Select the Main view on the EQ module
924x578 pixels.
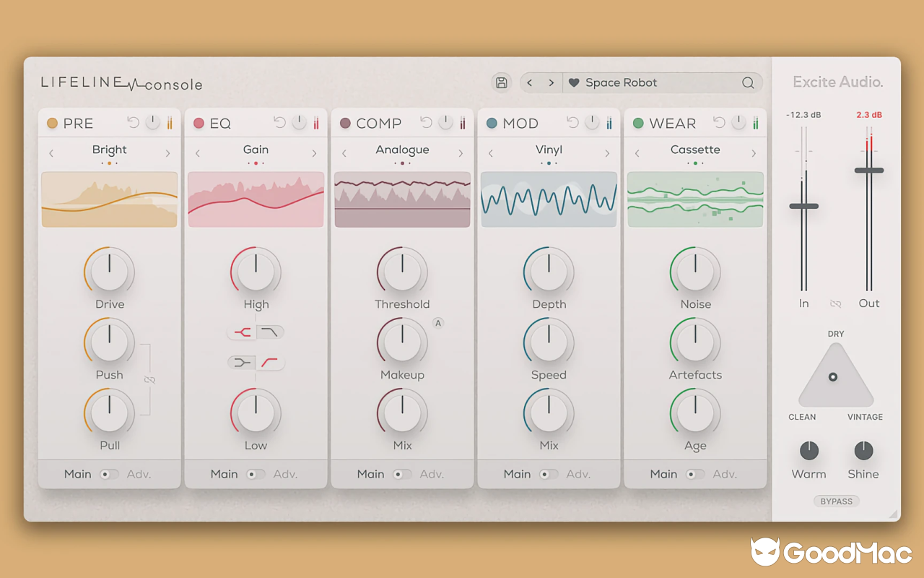point(225,474)
